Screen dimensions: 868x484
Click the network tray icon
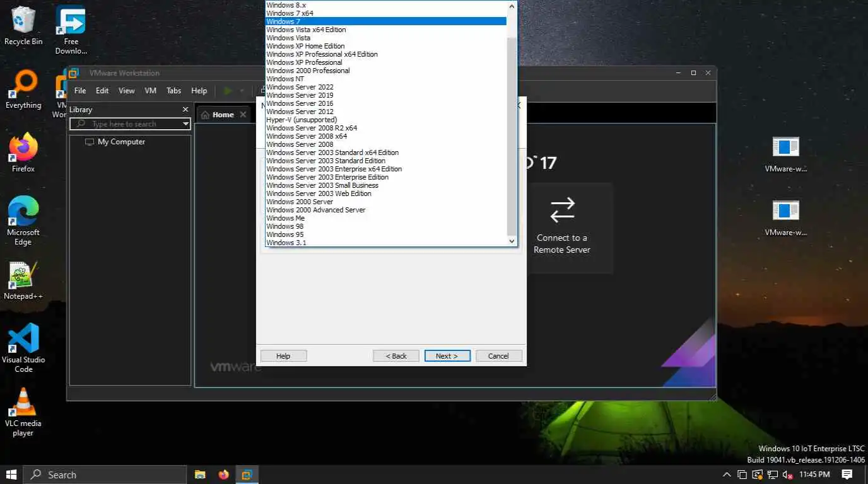pyautogui.click(x=771, y=475)
